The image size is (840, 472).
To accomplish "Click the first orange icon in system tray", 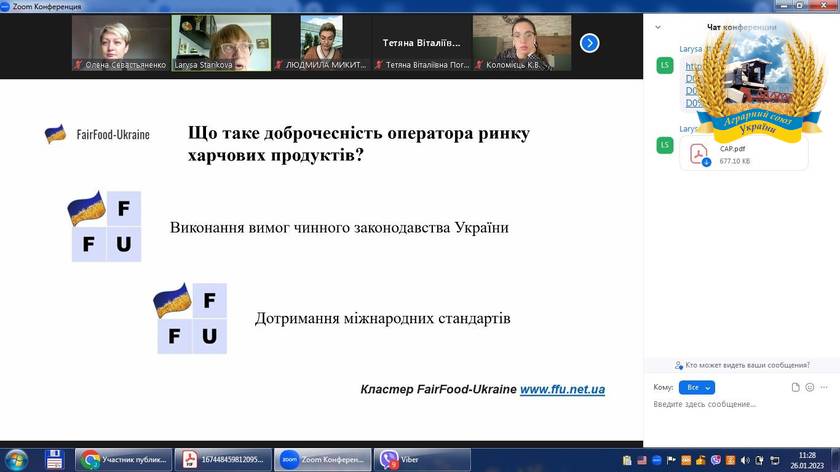I will [x=686, y=460].
